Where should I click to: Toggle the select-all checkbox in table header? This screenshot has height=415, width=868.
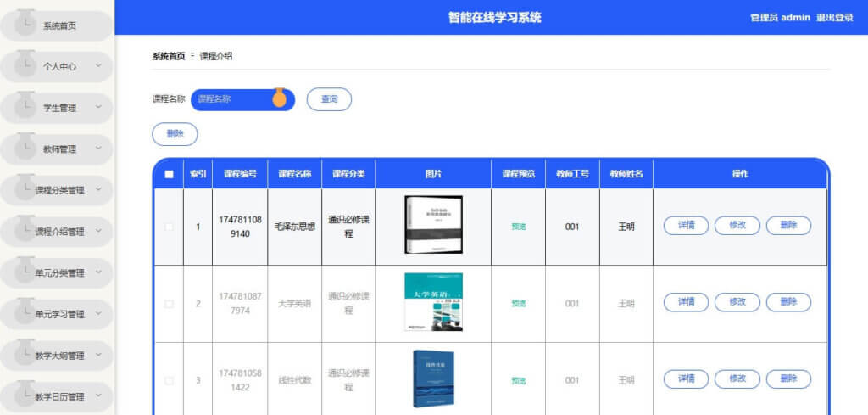(x=169, y=174)
